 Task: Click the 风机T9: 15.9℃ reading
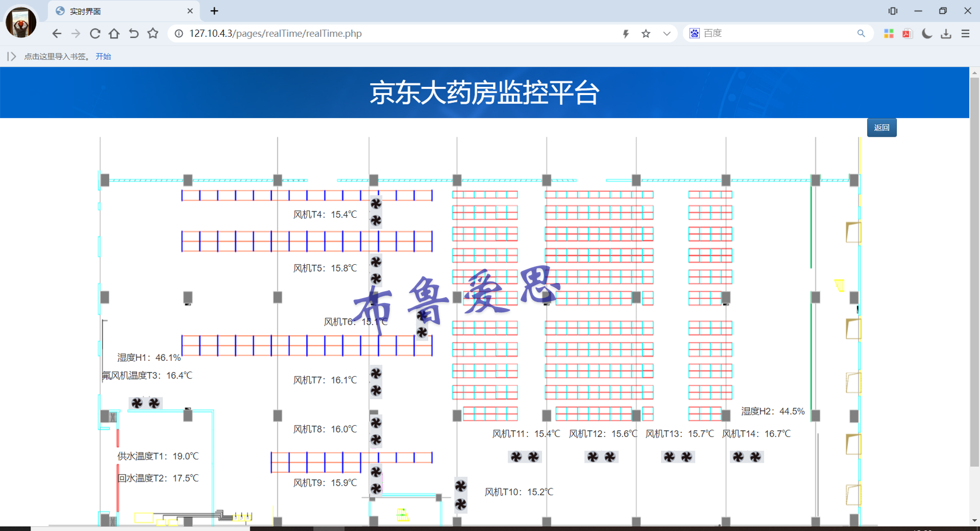point(325,483)
